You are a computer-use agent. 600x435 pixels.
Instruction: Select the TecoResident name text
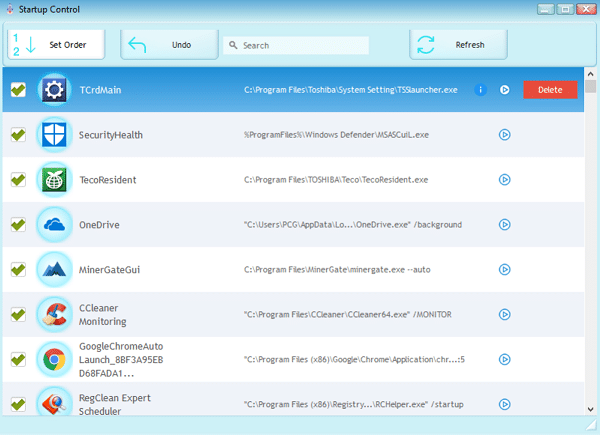click(x=108, y=180)
